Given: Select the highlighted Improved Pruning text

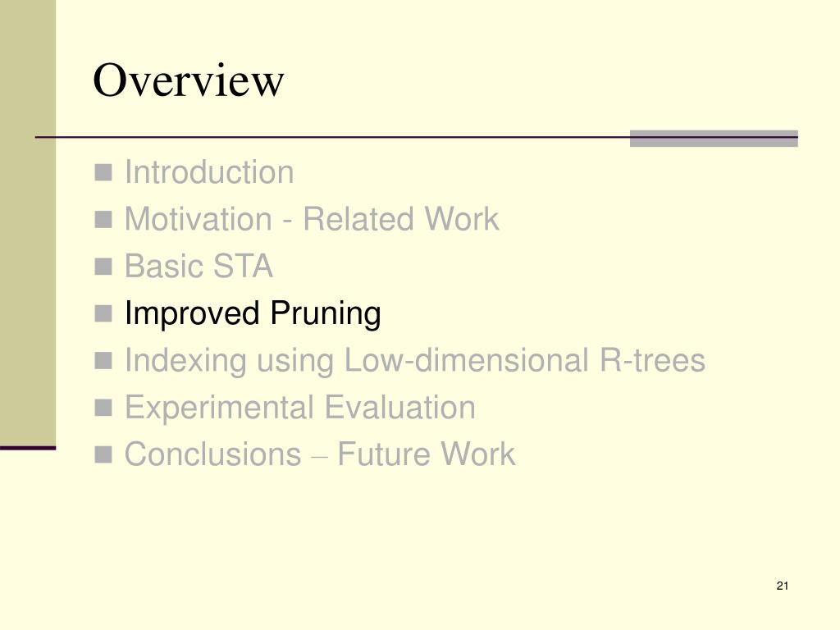Looking at the screenshot, I should pos(253,314).
